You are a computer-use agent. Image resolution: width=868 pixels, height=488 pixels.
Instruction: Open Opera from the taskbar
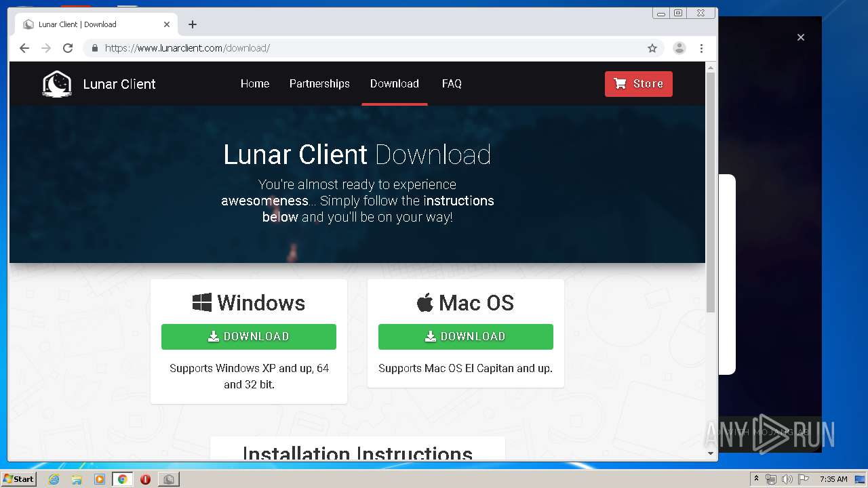point(145,479)
